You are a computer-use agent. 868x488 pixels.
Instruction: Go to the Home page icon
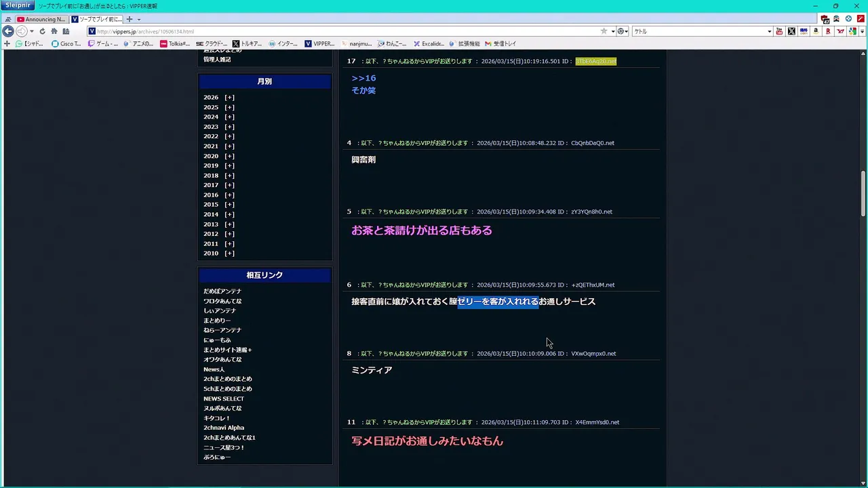coord(54,31)
